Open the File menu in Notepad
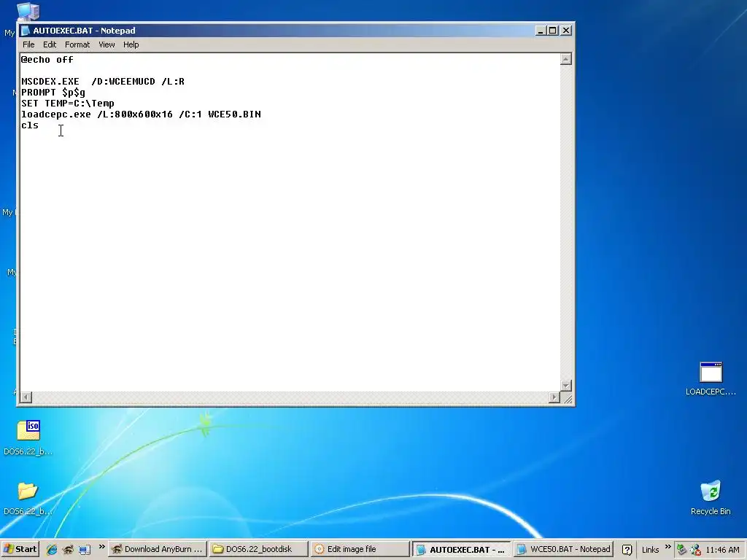This screenshot has height=560, width=747. (28, 44)
